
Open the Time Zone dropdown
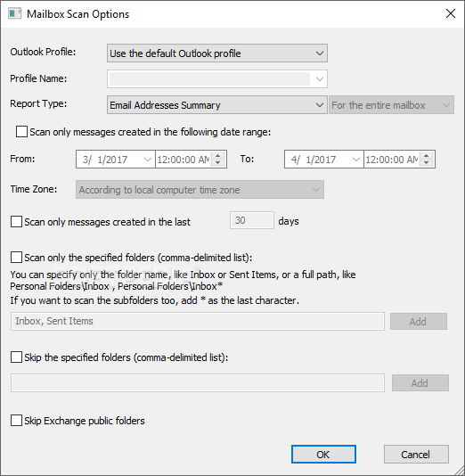point(200,190)
